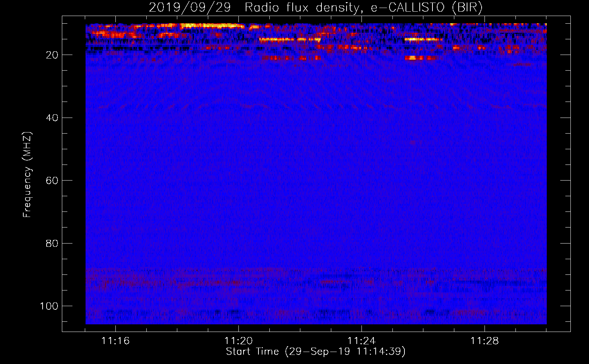Click the 20 MHz frequency tick label
The width and height of the screenshot is (589, 364).
(x=52, y=55)
